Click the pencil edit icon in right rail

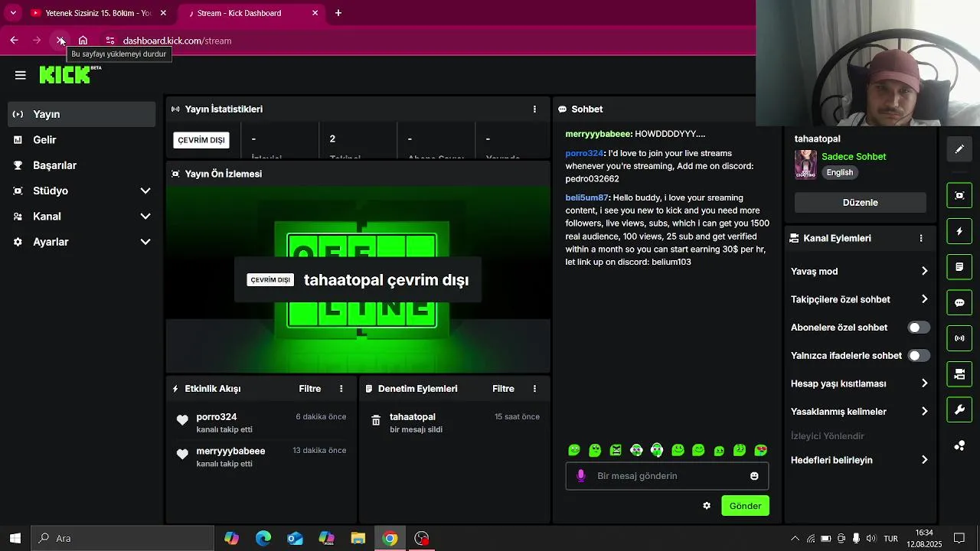959,149
